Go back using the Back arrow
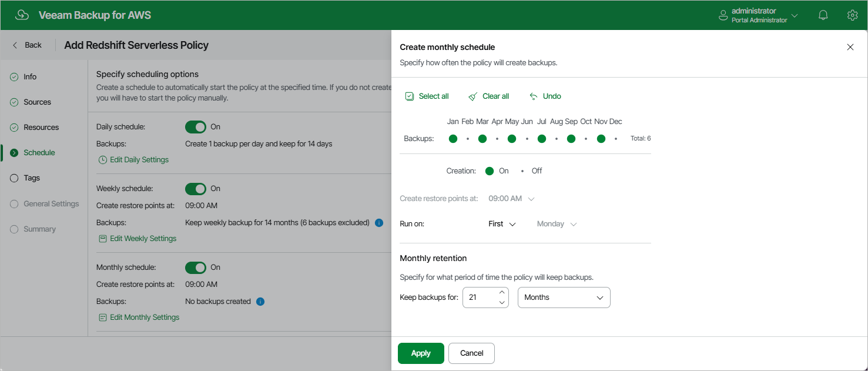The image size is (868, 371). coord(28,45)
